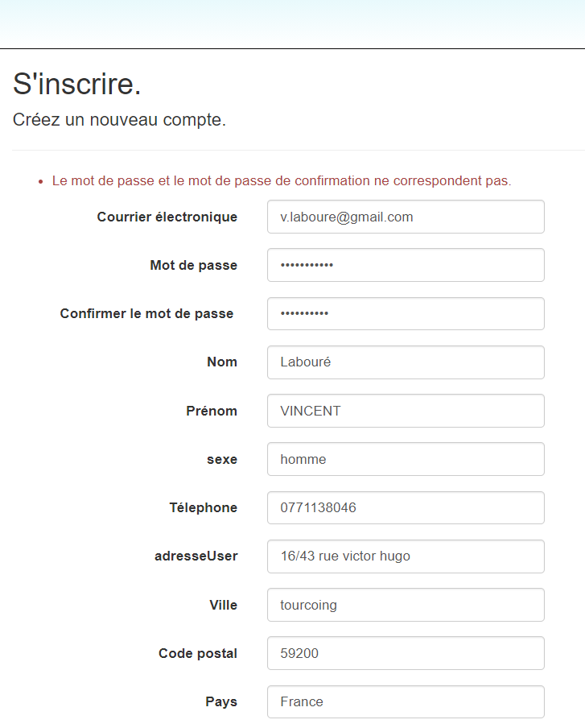Image resolution: width=585 pixels, height=728 pixels.
Task: Click the Télephone label text
Action: click(x=204, y=507)
